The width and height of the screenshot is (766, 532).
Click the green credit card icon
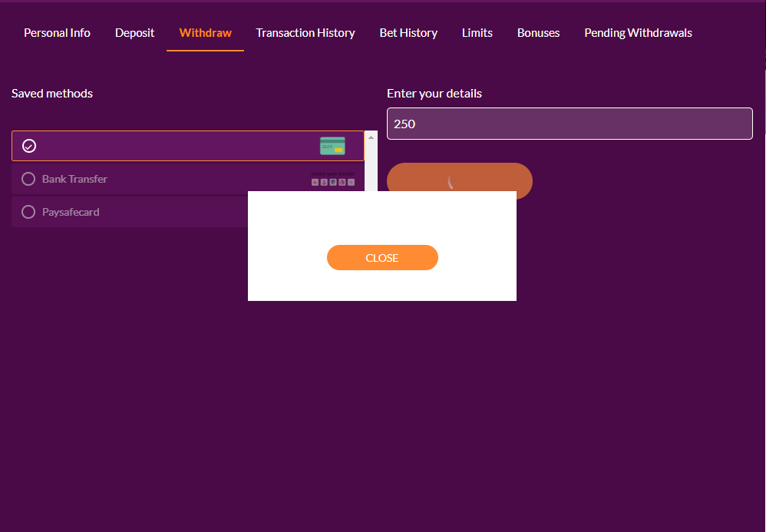(332, 146)
